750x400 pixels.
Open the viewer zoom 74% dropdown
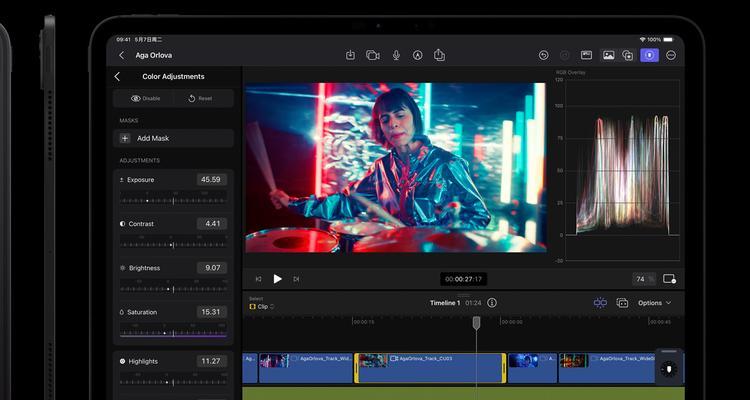643,279
